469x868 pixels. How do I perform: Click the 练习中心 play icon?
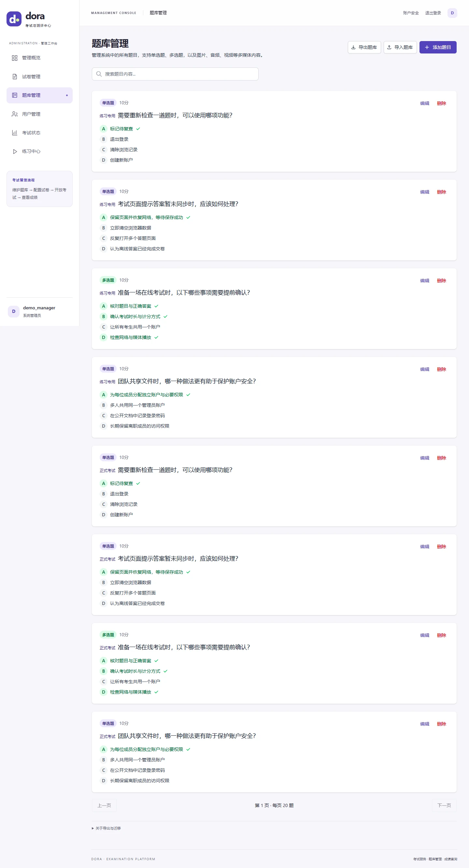[14, 151]
